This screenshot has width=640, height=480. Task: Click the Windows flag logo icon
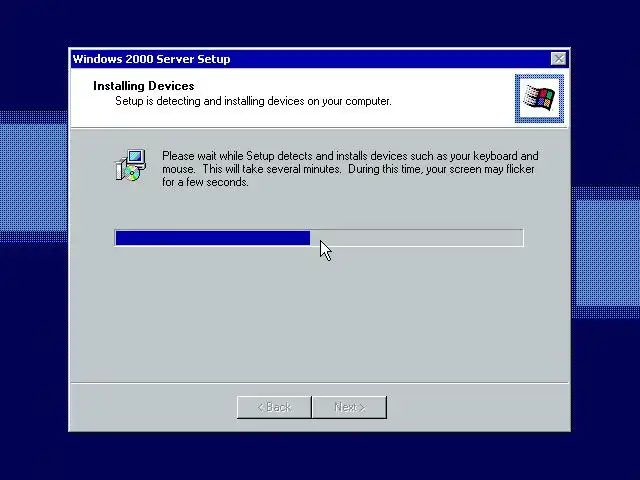pos(539,98)
